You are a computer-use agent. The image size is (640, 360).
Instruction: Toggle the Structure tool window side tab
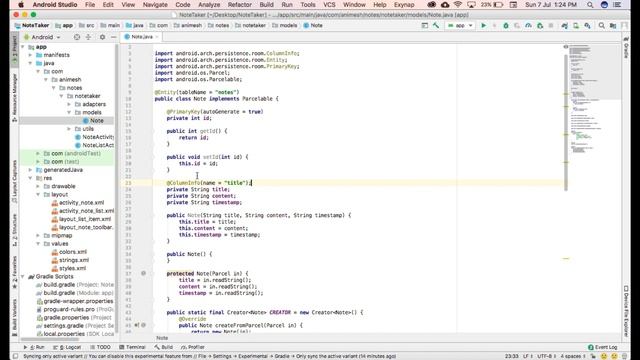[x=14, y=230]
